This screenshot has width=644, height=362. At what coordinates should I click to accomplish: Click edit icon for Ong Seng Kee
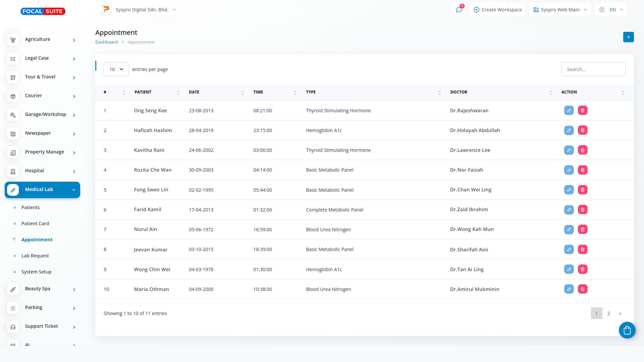(569, 111)
